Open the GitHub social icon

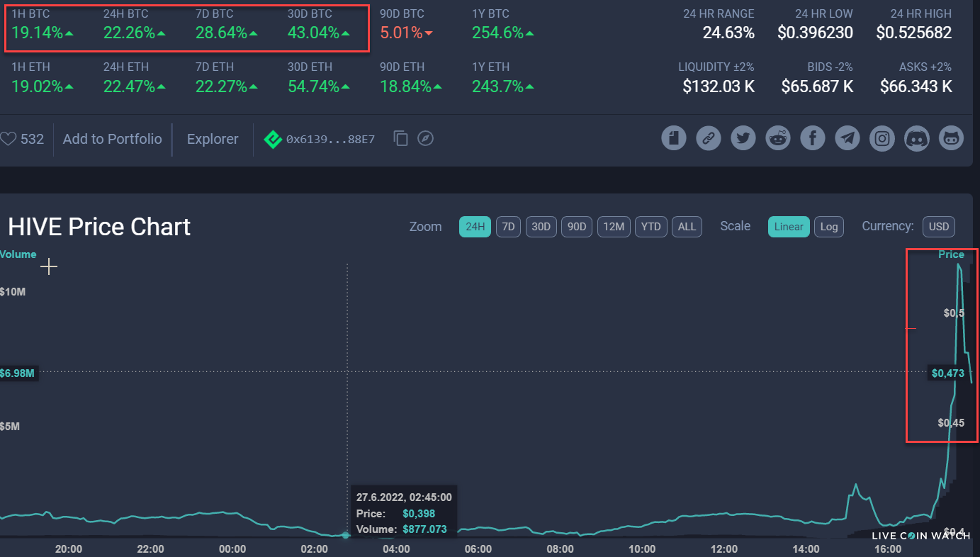952,138
